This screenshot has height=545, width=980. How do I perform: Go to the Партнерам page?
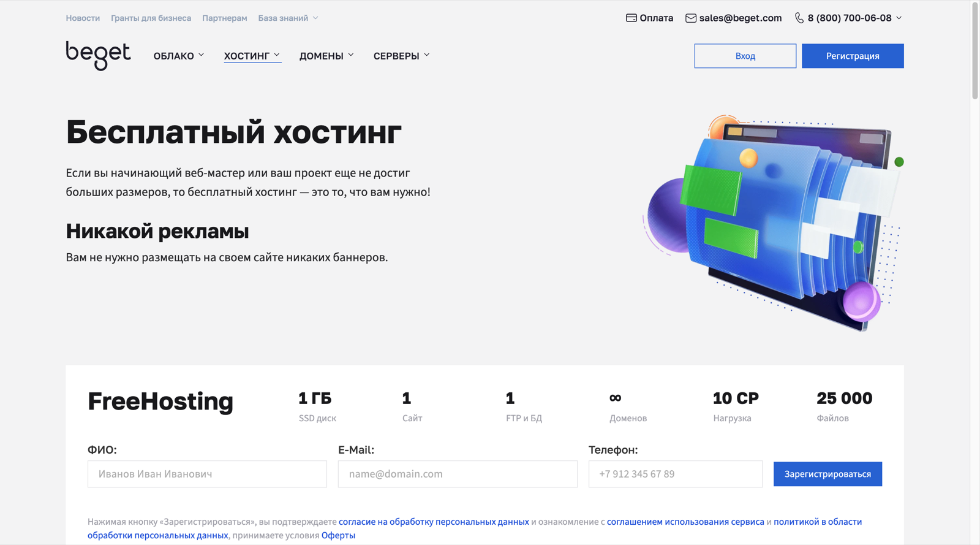(x=225, y=18)
